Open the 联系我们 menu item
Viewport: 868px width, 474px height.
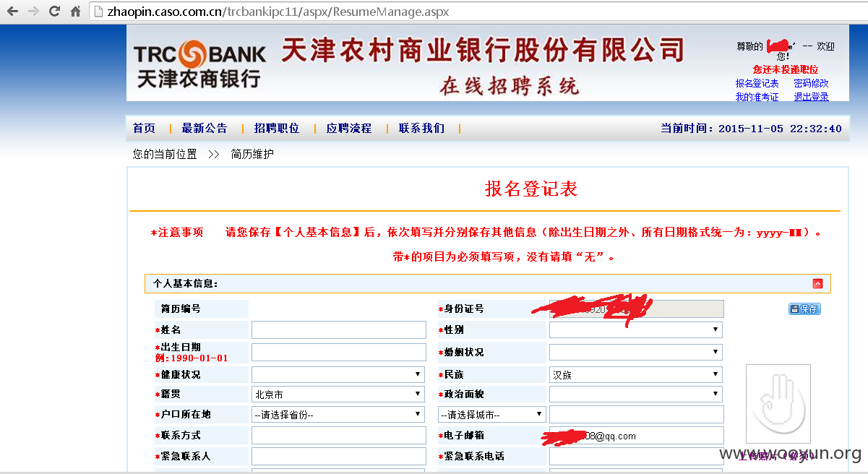pyautogui.click(x=421, y=129)
